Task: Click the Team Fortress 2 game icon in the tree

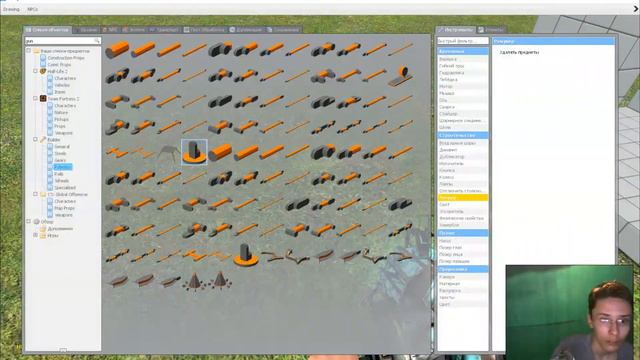Action: (x=43, y=98)
